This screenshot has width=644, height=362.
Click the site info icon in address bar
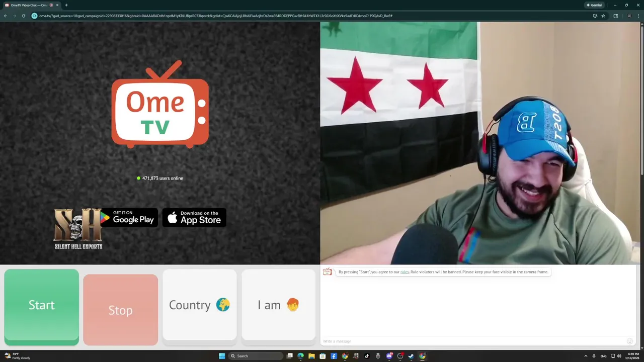[35, 16]
